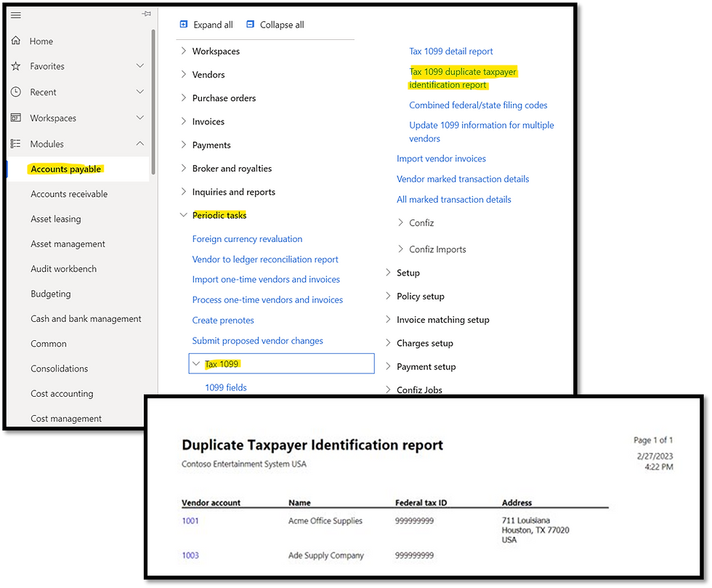The width and height of the screenshot is (712, 588).
Task: Expand the Confiz group
Action: coord(400,222)
